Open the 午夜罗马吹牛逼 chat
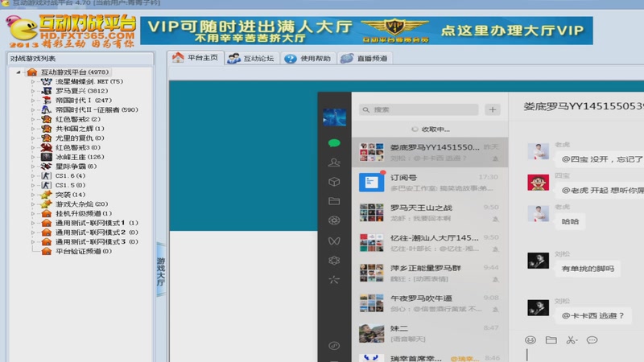Screen dimensions: 644x362 coord(429,303)
